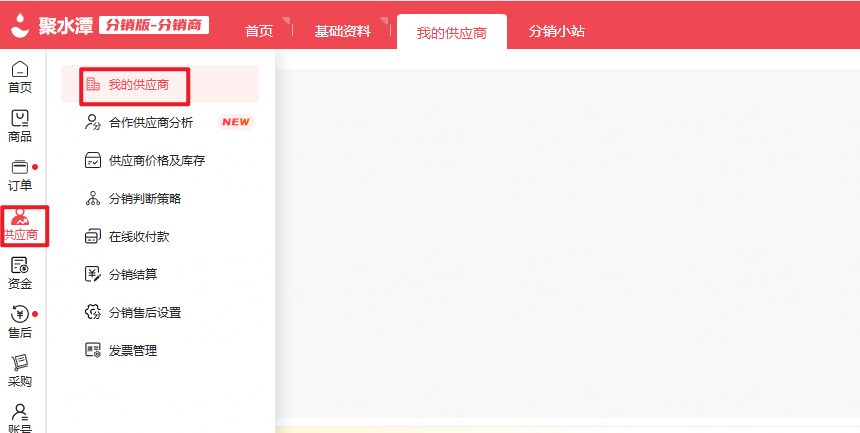Select 我的供应商 in the submenu

(136, 85)
